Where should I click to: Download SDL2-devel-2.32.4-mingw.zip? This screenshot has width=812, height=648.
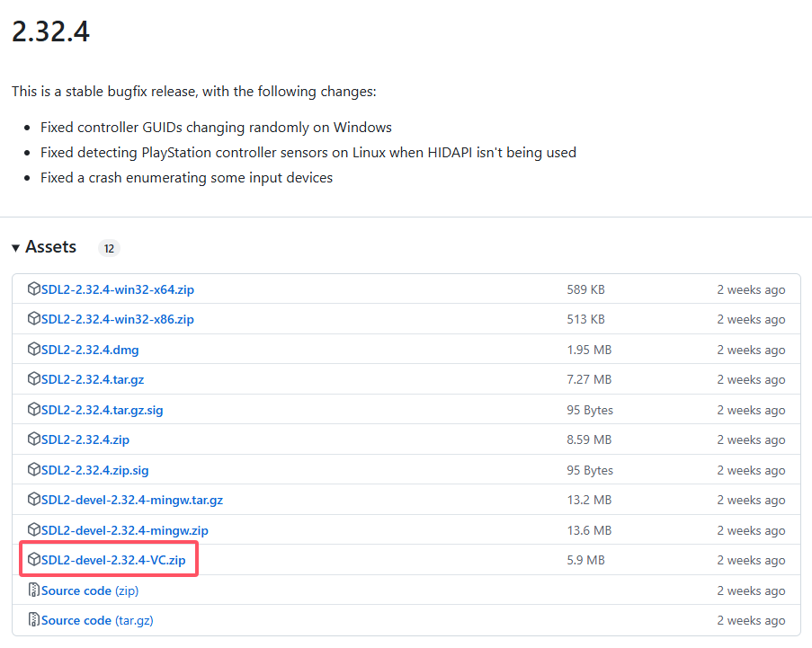[x=125, y=530]
